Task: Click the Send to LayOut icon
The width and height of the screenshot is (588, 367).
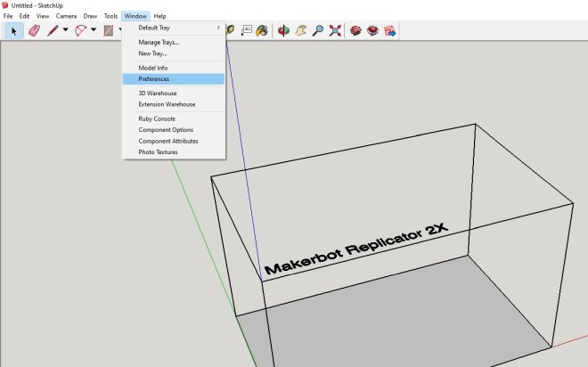Action: [390, 31]
